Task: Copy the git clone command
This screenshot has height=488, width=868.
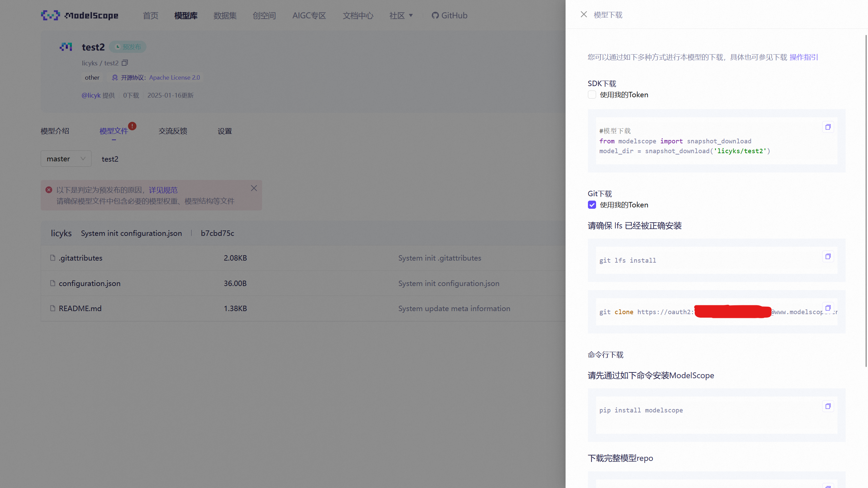Action: (x=828, y=308)
